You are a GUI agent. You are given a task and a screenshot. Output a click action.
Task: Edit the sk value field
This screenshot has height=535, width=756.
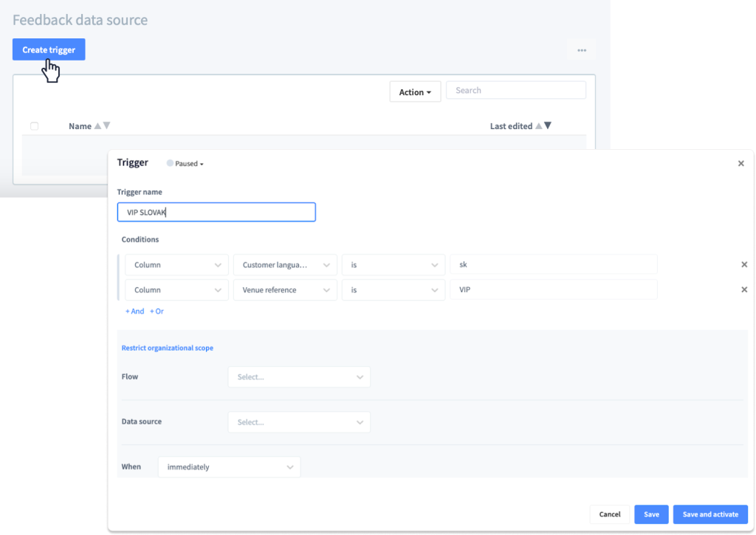click(x=554, y=265)
